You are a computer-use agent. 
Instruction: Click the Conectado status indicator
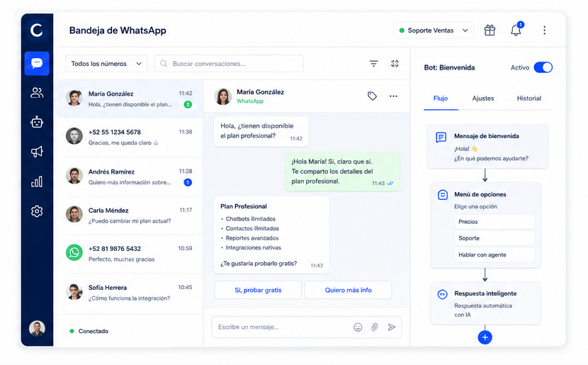tap(89, 331)
